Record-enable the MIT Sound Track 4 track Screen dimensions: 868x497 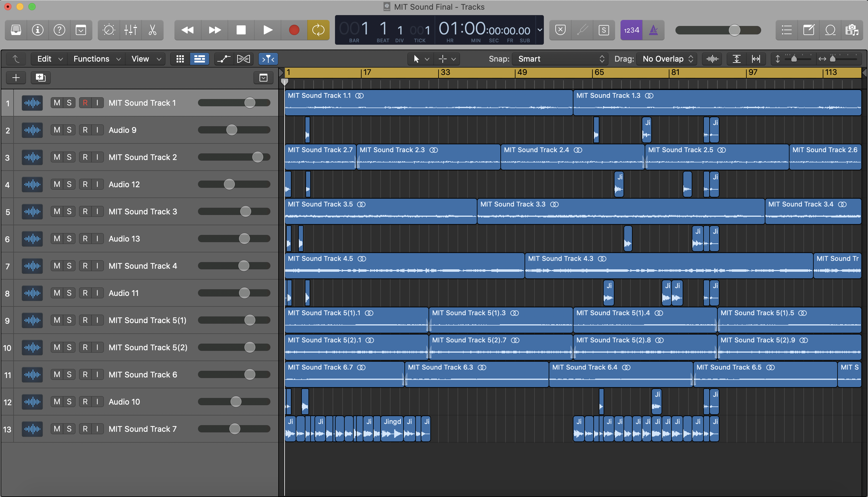85,266
